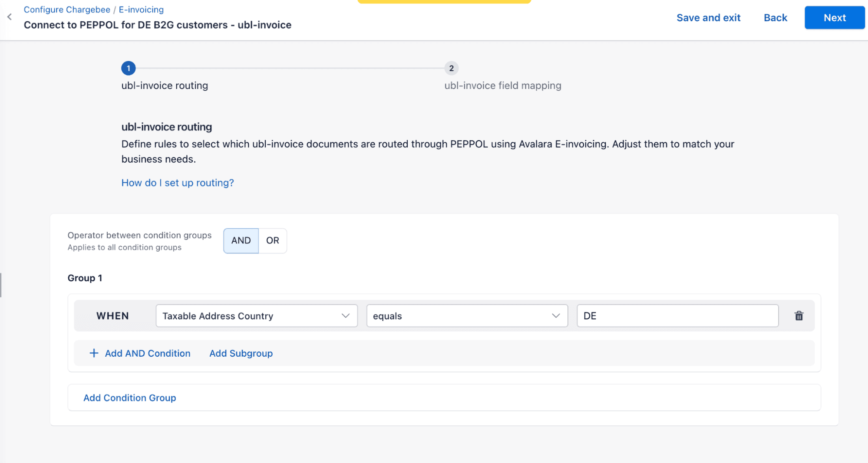Add an AND Condition to Group 1
The image size is (868, 463).
(x=148, y=353)
